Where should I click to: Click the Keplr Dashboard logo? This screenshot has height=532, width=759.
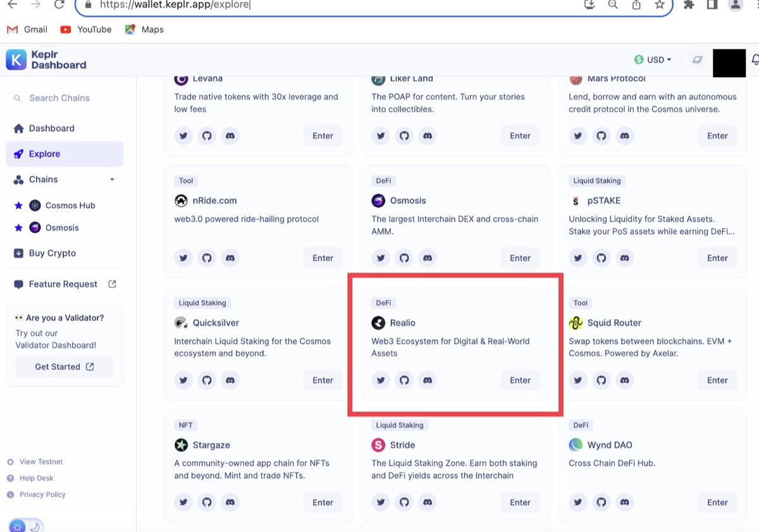tap(46, 60)
